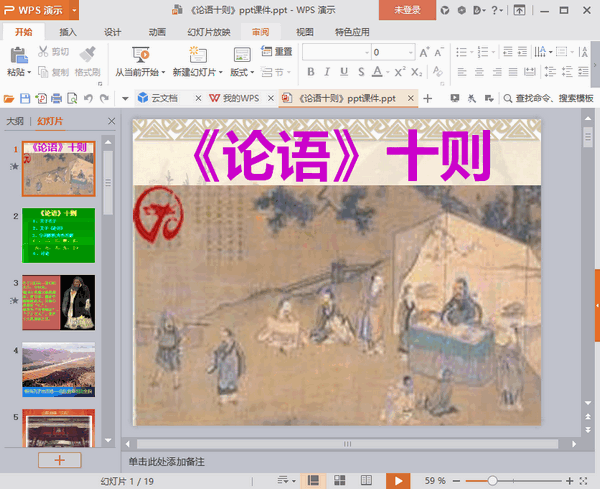Open the 视图 ribbon tab
This screenshot has height=489, width=600.
coord(305,32)
